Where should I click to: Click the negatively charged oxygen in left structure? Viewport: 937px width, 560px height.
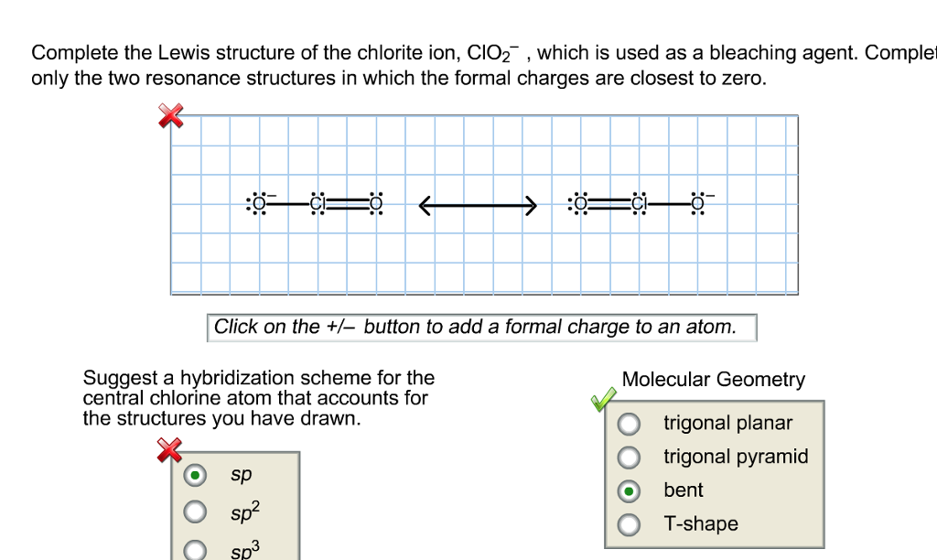(x=257, y=203)
